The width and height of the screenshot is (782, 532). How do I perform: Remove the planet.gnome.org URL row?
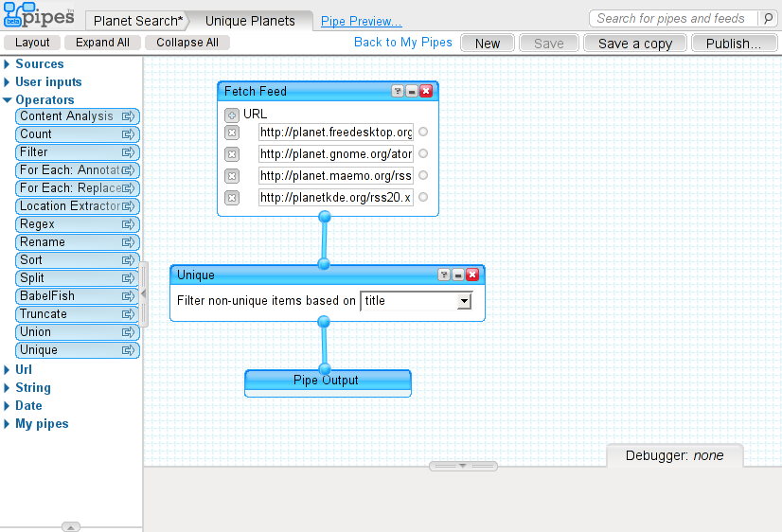(231, 154)
